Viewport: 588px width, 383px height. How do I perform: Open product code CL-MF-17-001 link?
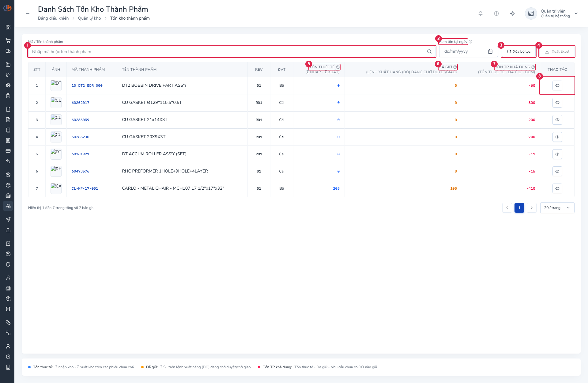click(x=85, y=188)
